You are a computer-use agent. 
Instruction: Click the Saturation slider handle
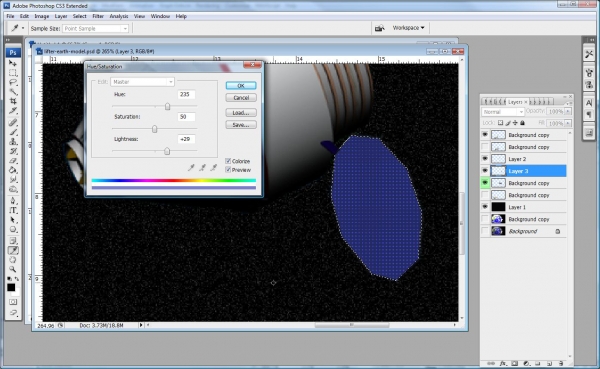point(155,129)
